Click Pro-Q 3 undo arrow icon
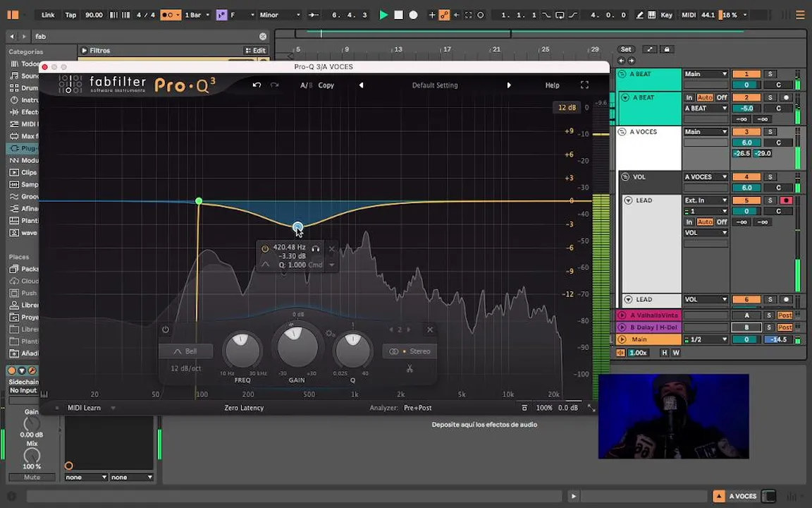 tap(257, 85)
